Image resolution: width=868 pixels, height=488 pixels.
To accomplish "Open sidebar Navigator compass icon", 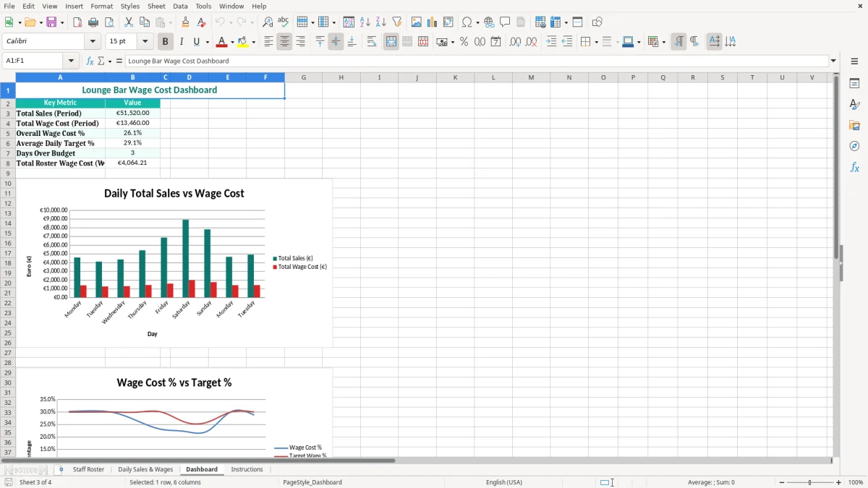I will [854, 146].
